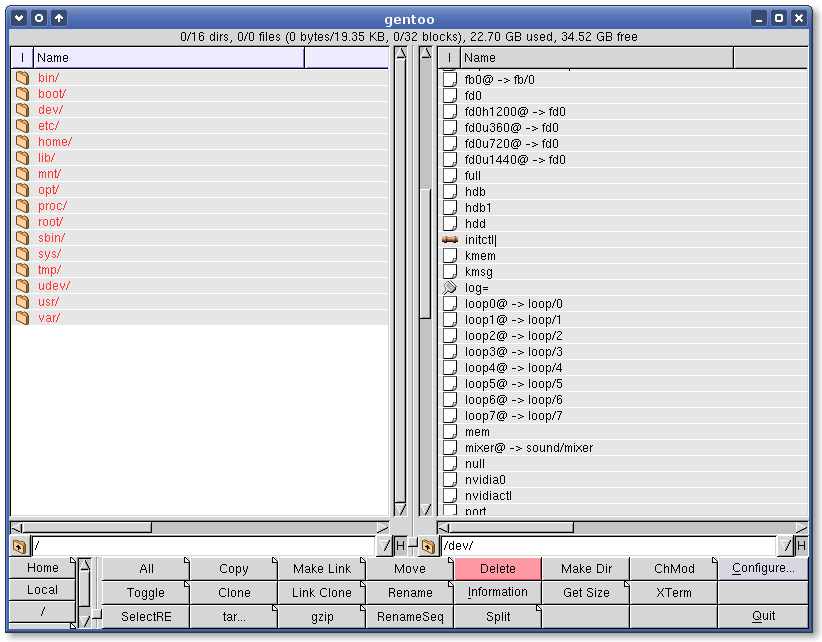Click the parent directory icon left of /dev/ path
The width and height of the screenshot is (822, 642).
tap(428, 546)
